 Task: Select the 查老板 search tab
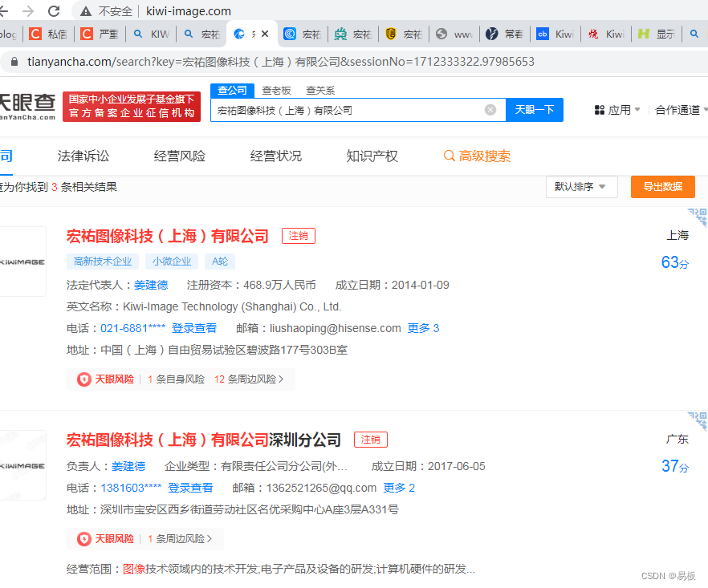click(x=276, y=91)
